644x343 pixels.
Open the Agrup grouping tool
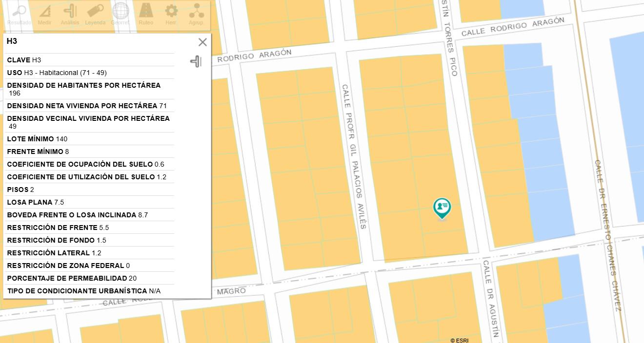click(196, 15)
